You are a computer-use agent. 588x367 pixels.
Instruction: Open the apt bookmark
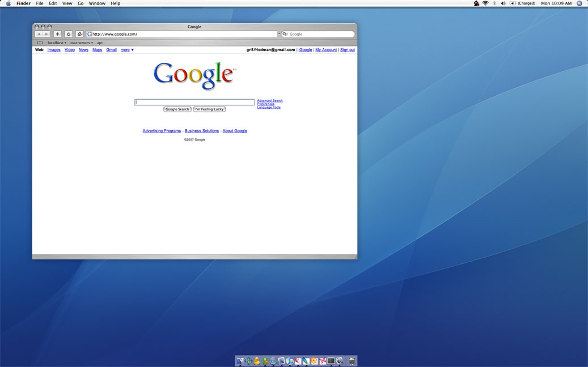100,42
